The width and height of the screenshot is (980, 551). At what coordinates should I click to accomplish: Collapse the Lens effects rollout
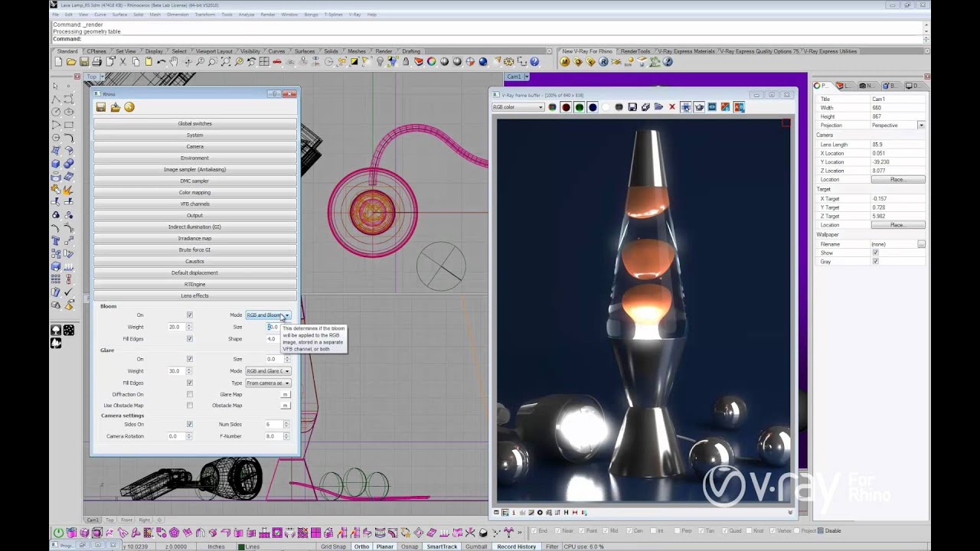pos(194,295)
